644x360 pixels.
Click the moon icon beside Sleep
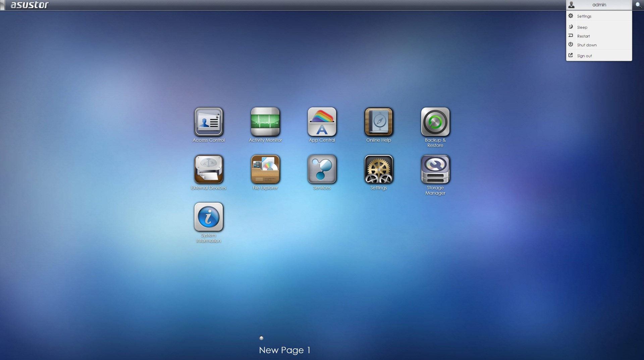pyautogui.click(x=571, y=27)
